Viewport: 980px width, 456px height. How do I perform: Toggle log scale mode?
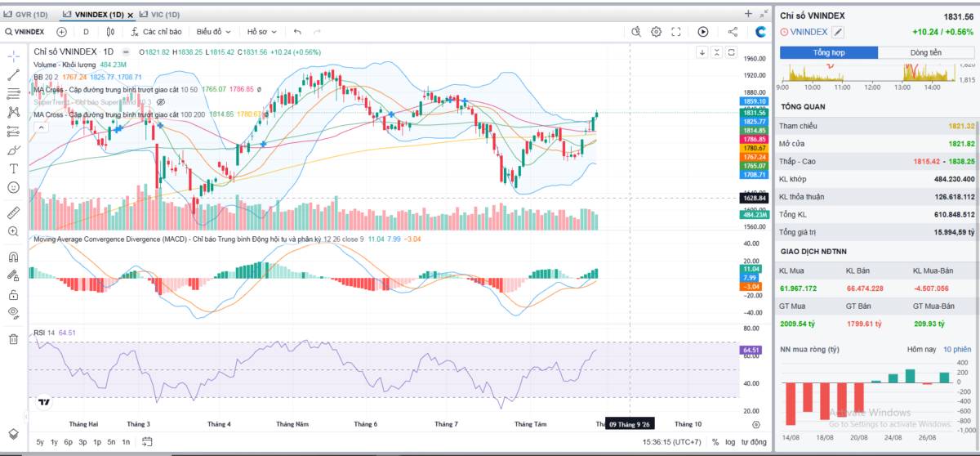pos(730,442)
